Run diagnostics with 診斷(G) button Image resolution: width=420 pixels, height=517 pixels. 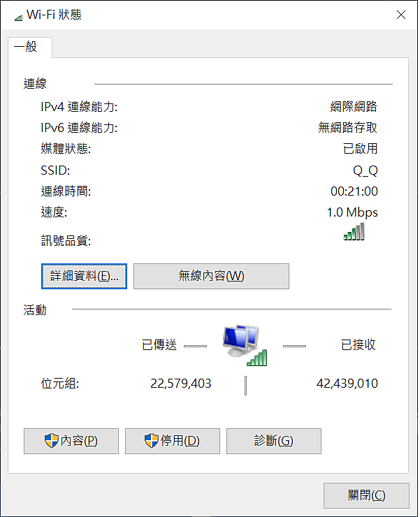274,441
